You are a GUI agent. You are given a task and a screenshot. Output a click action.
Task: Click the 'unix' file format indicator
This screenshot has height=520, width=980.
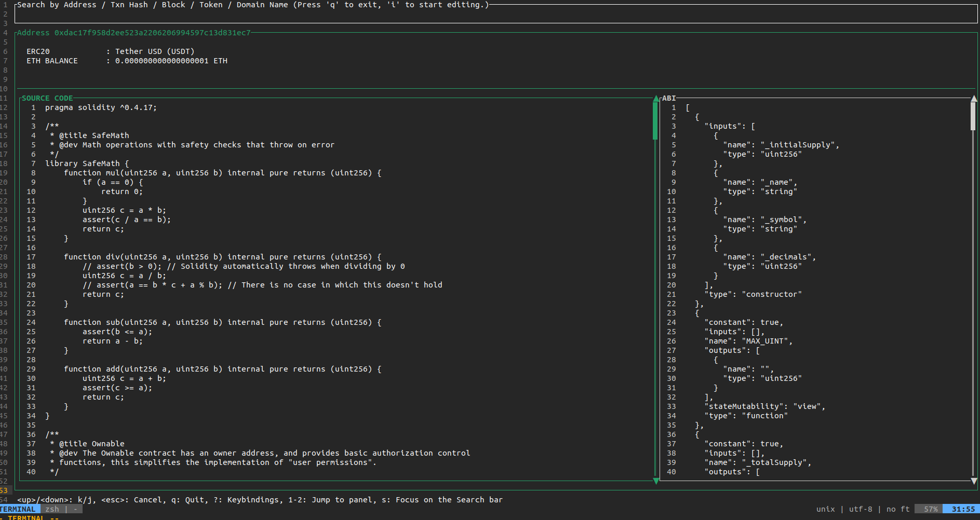[x=826, y=509]
